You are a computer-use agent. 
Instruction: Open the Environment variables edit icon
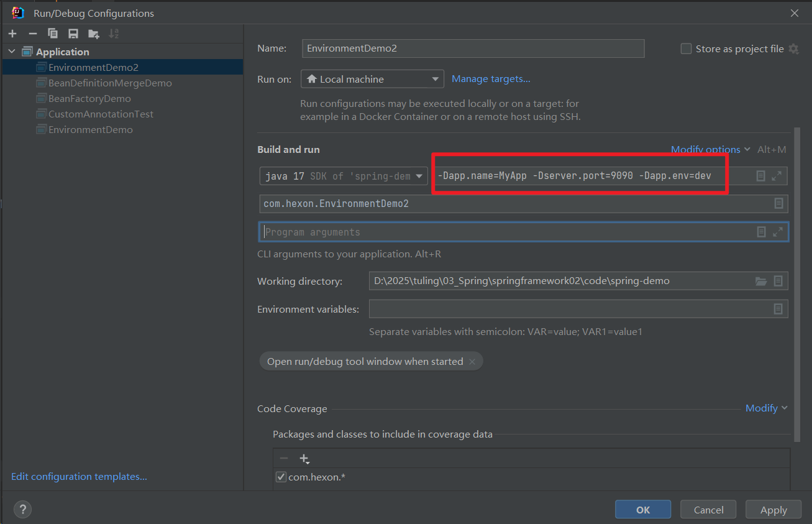[x=778, y=309]
